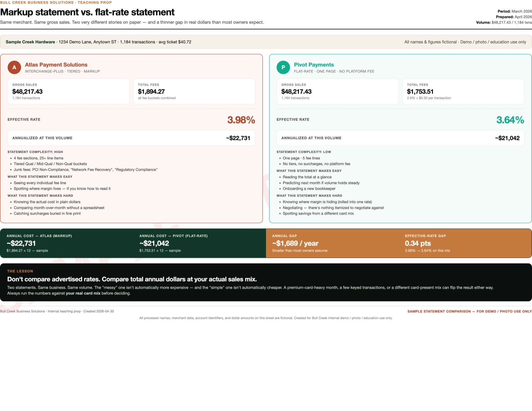Image resolution: width=532 pixels, height=411 pixels.
Task: Click 'Prepared: April 2026' line
Action: point(514,17)
